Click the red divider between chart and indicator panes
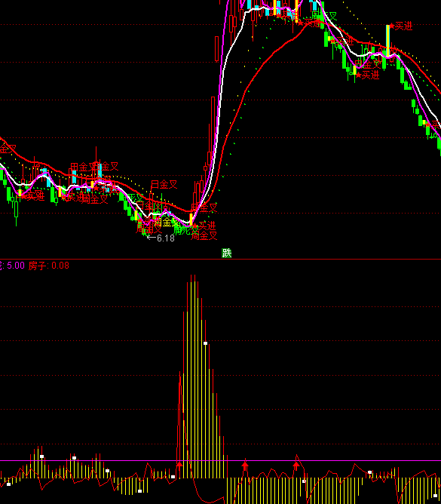 pyautogui.click(x=220, y=259)
